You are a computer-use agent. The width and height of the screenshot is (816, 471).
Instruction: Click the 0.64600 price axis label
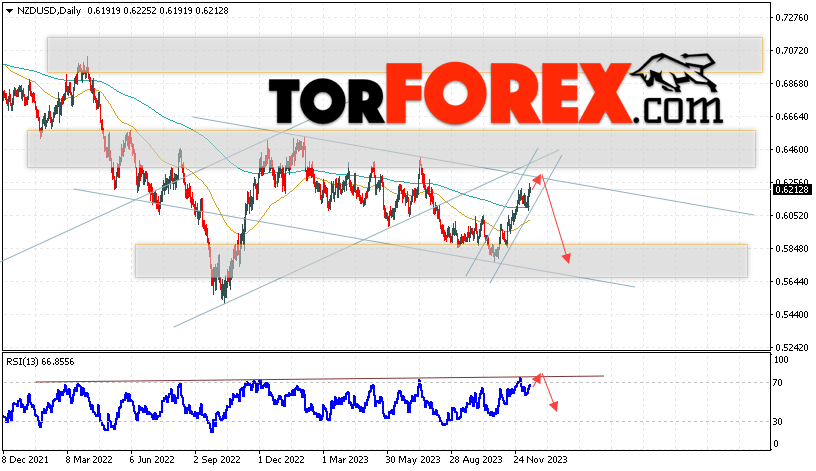coord(792,150)
